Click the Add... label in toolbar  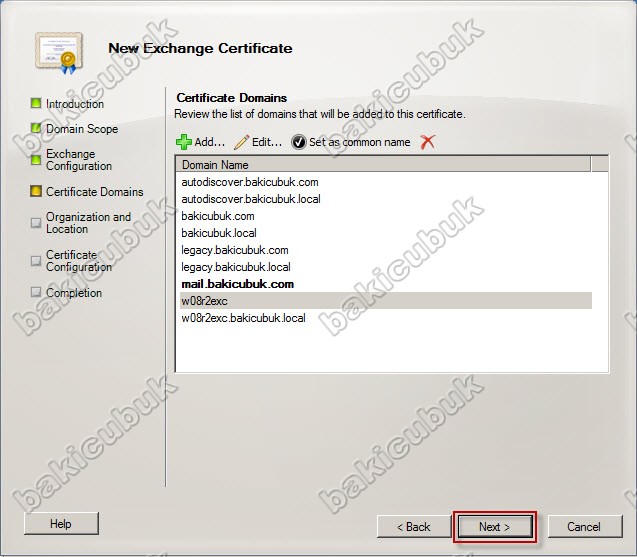[x=210, y=142]
